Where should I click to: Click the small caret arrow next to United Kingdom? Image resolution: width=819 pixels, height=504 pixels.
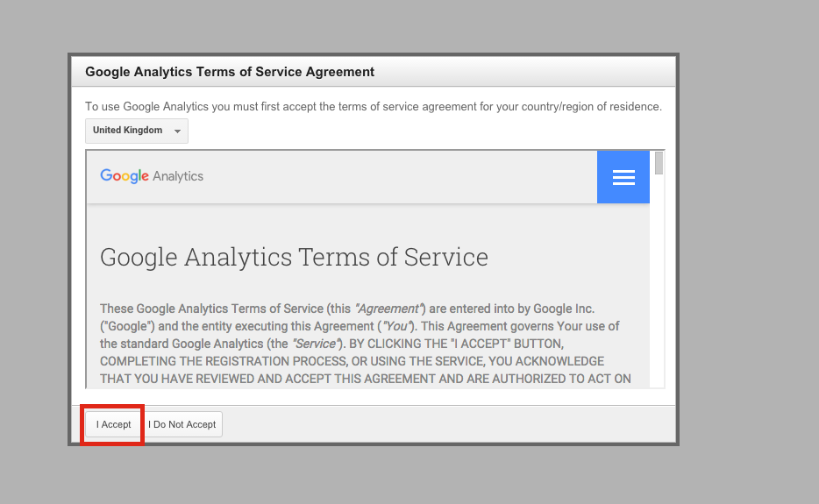(178, 131)
